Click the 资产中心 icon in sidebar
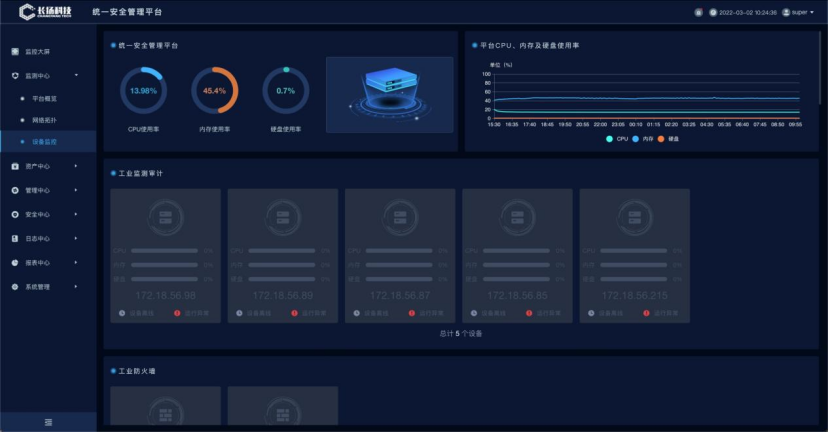This screenshot has width=828, height=433. point(15,166)
